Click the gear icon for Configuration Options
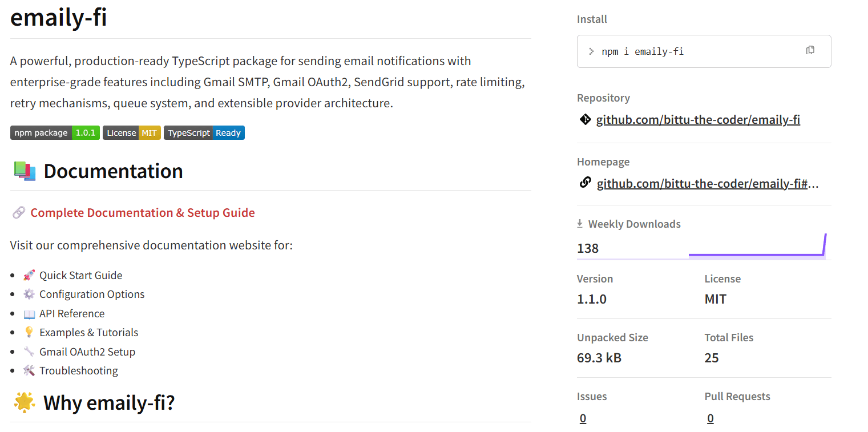868x432 pixels. click(29, 294)
